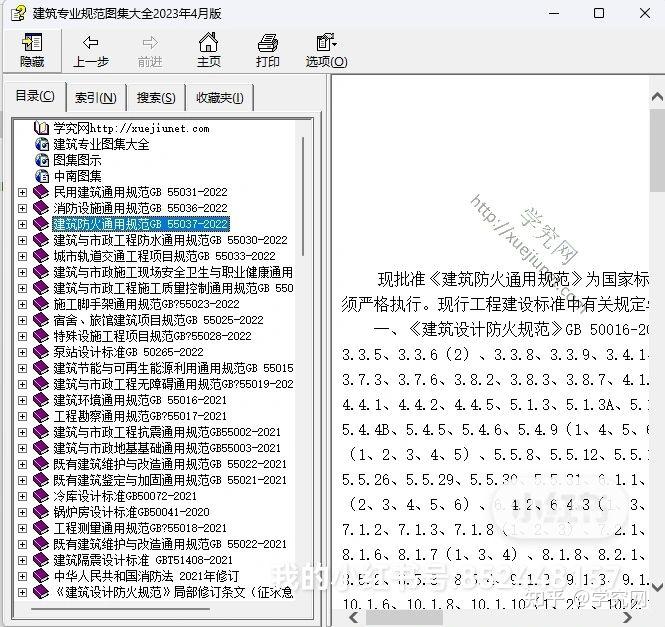665x627 pixels.
Task: Click the globe icon beside 建筑专业图集大全
Action: tap(42, 144)
